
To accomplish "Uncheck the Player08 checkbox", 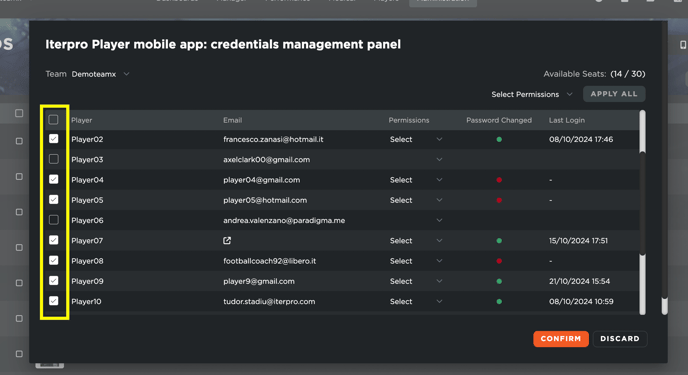I will pos(54,261).
